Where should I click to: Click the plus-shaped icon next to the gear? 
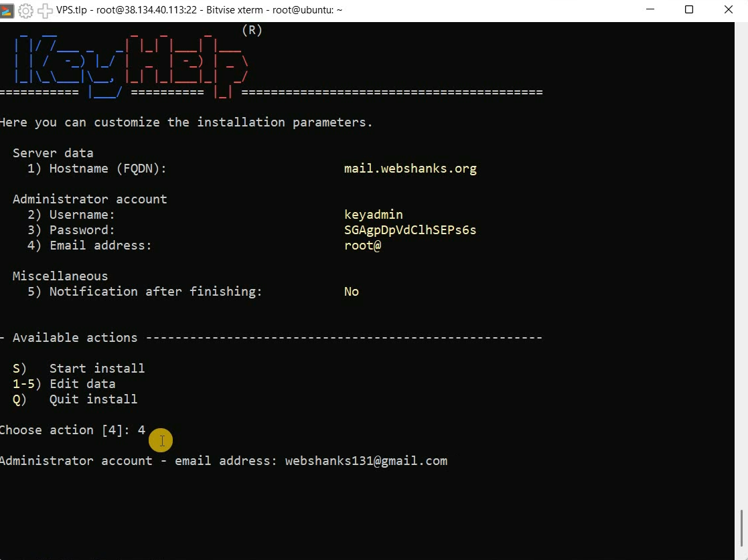[45, 11]
